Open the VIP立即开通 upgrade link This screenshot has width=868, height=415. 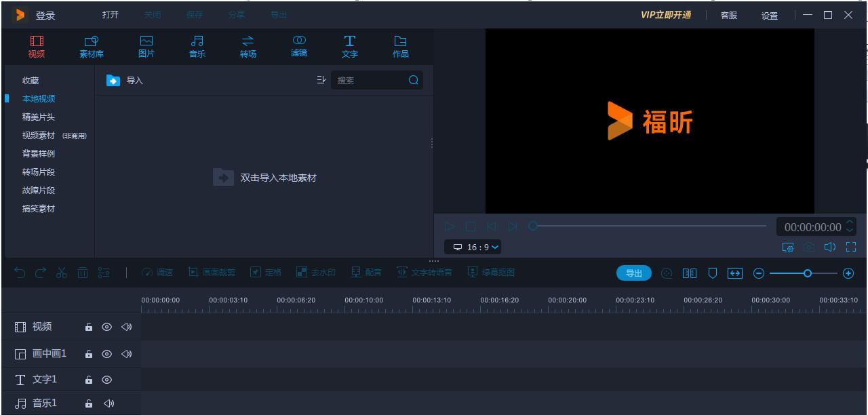pos(665,14)
